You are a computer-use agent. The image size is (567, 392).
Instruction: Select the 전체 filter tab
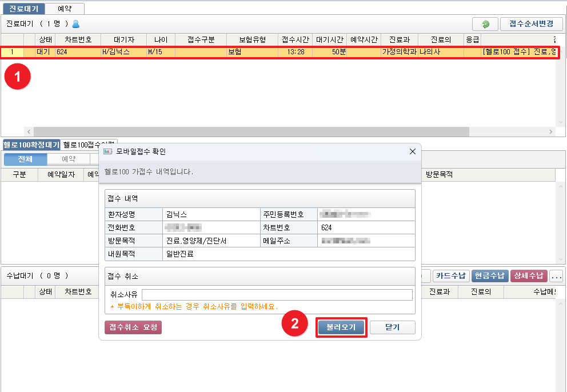point(25,159)
